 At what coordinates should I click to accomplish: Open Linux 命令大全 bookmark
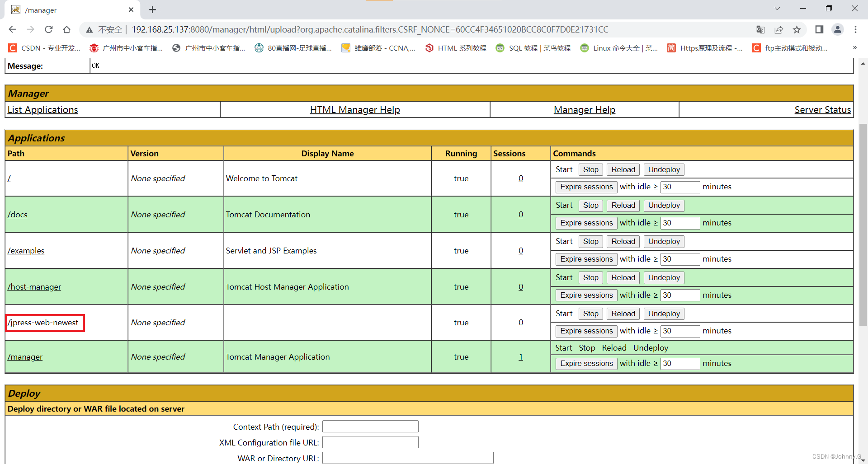click(619, 48)
